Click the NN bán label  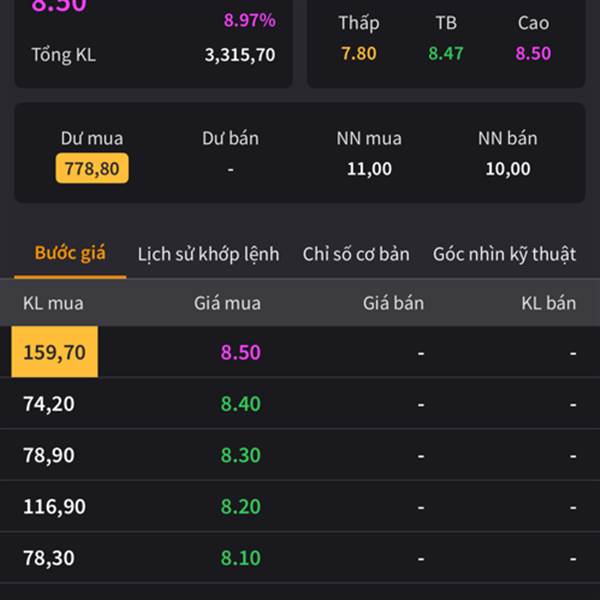(508, 138)
